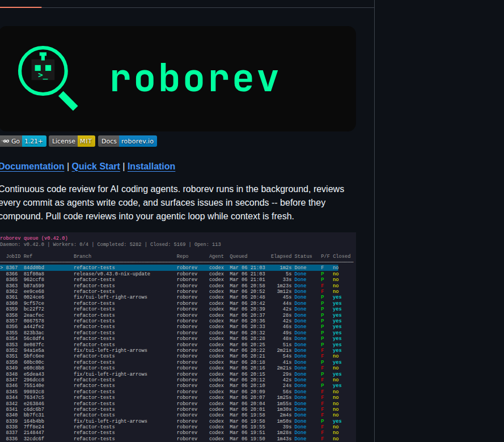The image size is (504, 442).
Task: Click the P/F column header
Action: pyautogui.click(x=325, y=256)
